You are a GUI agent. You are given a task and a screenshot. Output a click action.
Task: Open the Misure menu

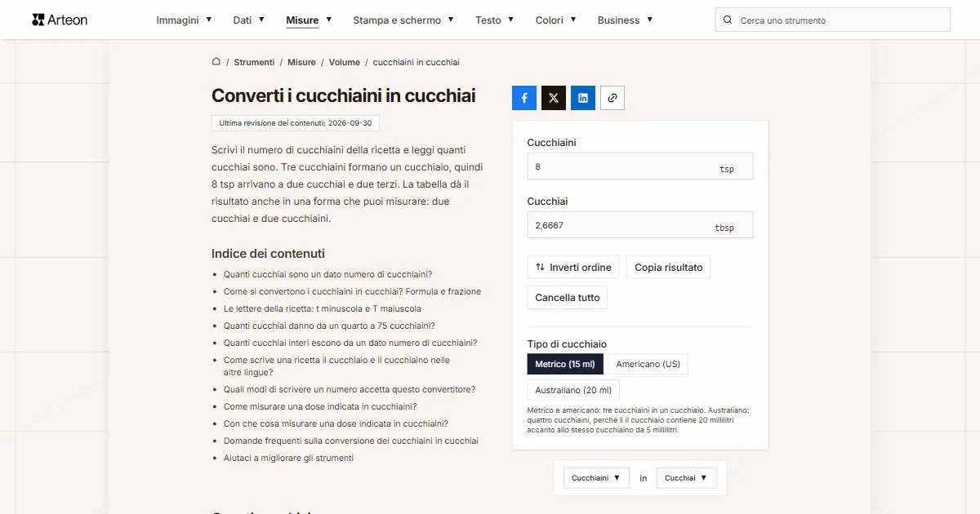pyautogui.click(x=309, y=20)
